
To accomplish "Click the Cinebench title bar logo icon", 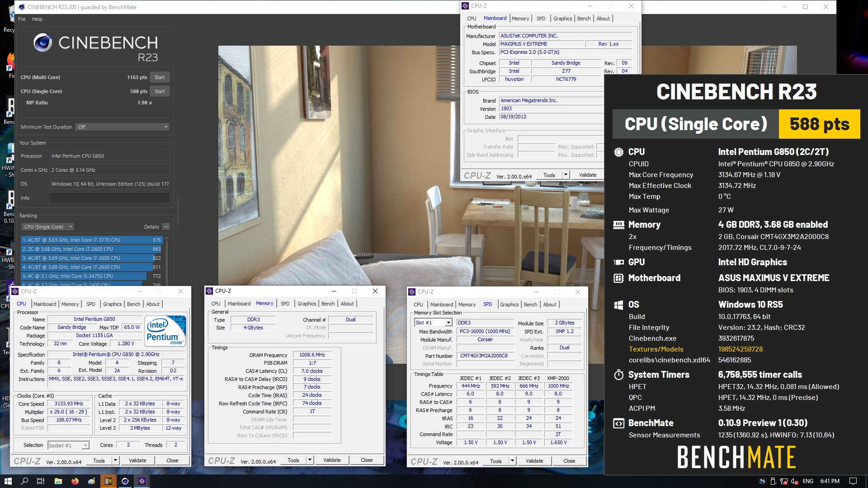I will tap(22, 7).
